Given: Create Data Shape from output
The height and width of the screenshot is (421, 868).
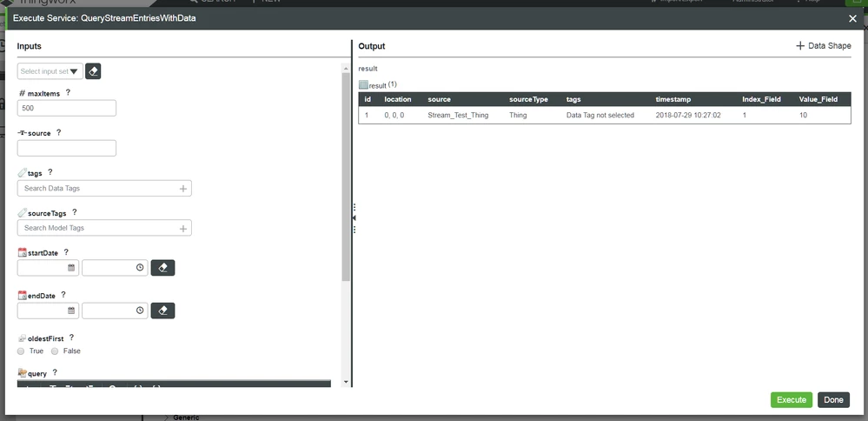Looking at the screenshot, I should (x=823, y=46).
